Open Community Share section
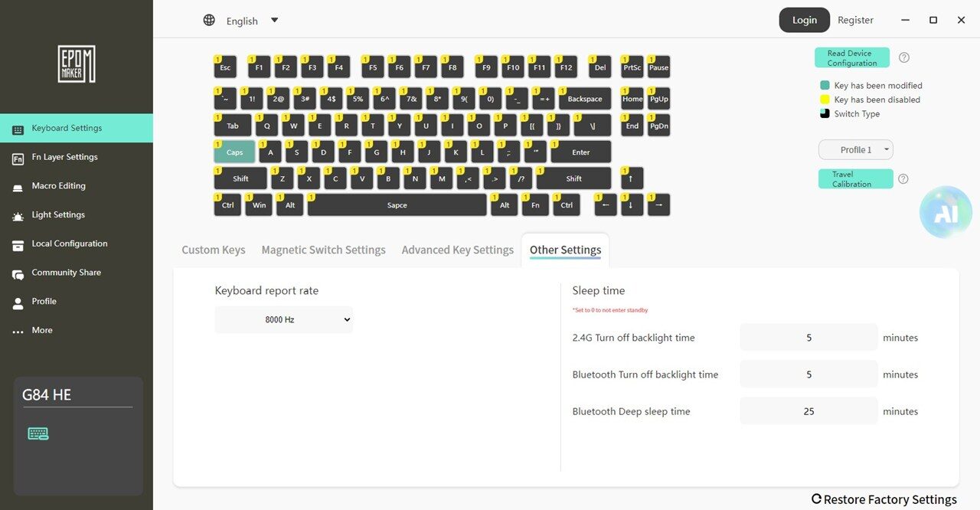980x510 pixels. [66, 273]
